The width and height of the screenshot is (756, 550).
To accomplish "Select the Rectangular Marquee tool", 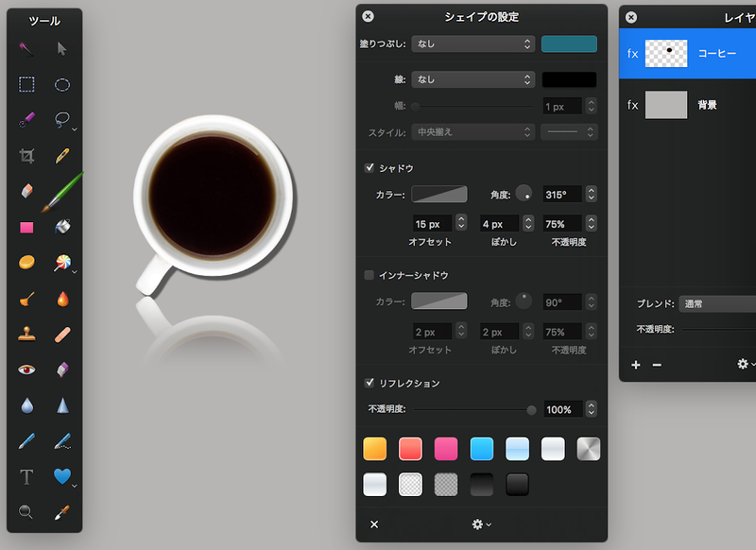I will pos(26,84).
